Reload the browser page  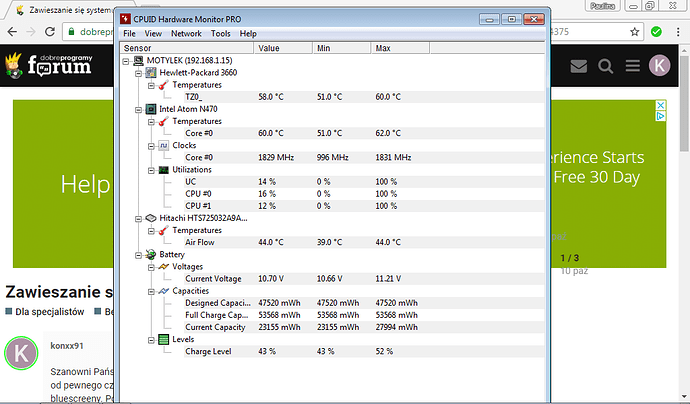[50, 32]
